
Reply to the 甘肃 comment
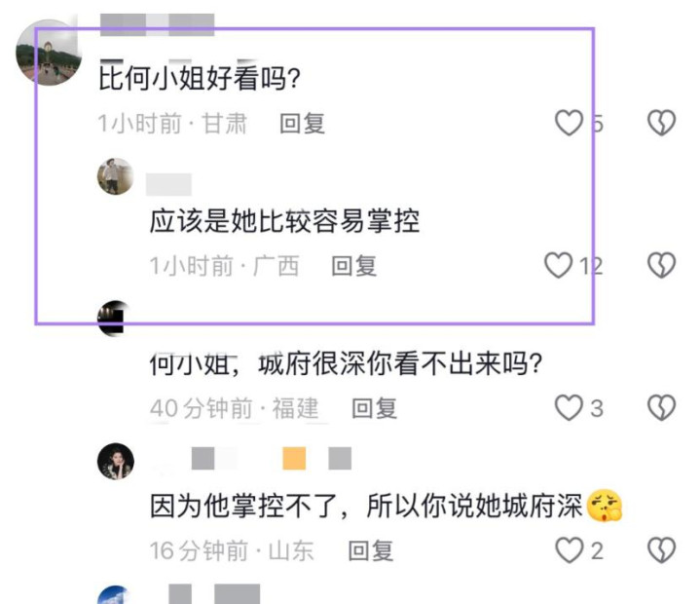pos(302,124)
